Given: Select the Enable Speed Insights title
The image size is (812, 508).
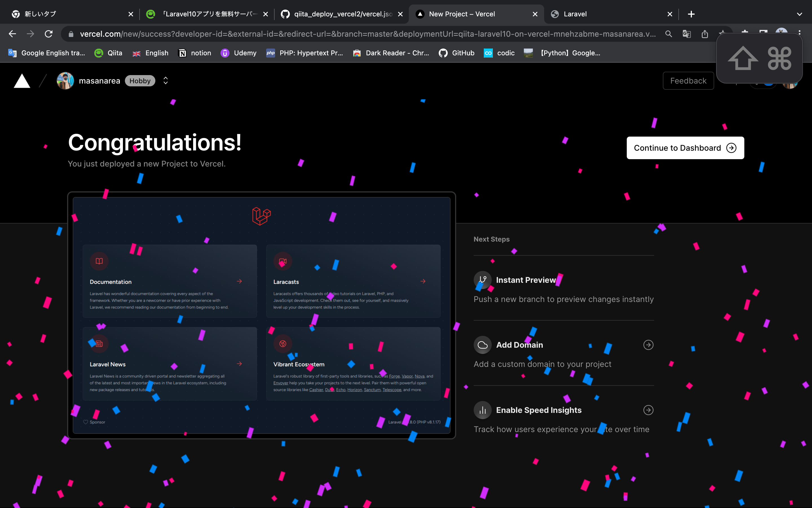Looking at the screenshot, I should [539, 410].
